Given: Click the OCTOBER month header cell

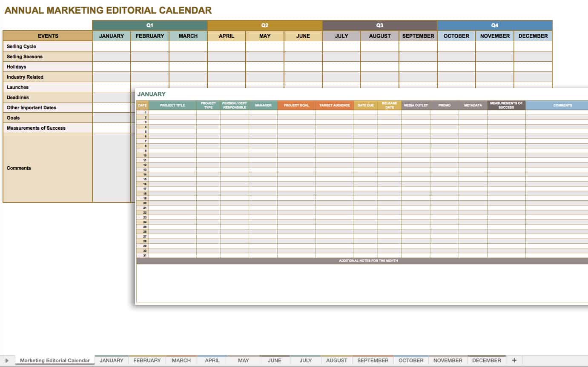Looking at the screenshot, I should coord(456,36).
